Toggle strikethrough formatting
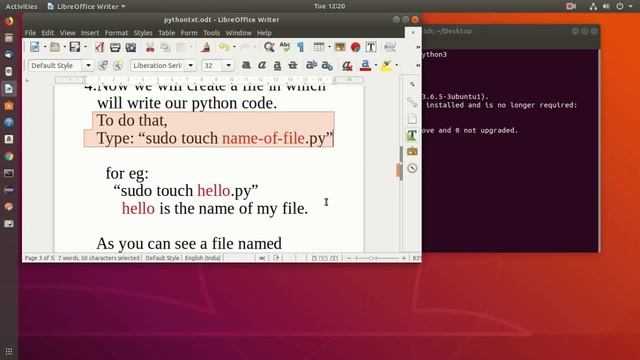Screen dimensions: 640x360 pyautogui.click(x=293, y=65)
